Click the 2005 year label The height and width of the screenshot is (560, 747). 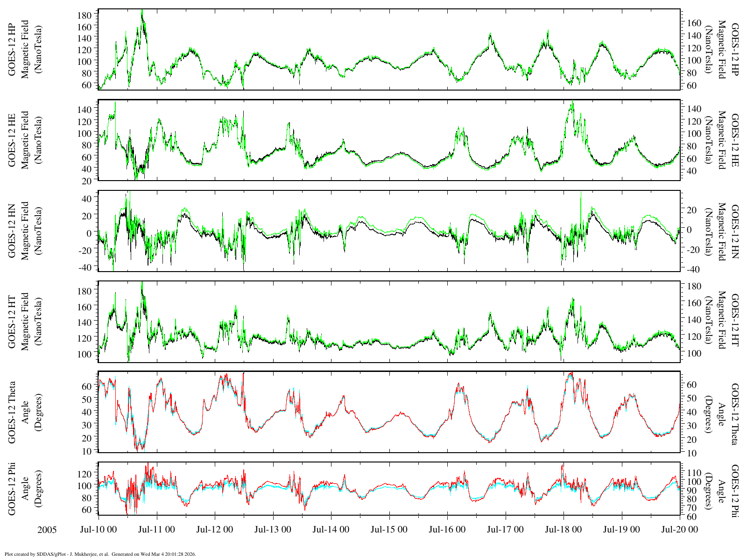click(x=47, y=530)
